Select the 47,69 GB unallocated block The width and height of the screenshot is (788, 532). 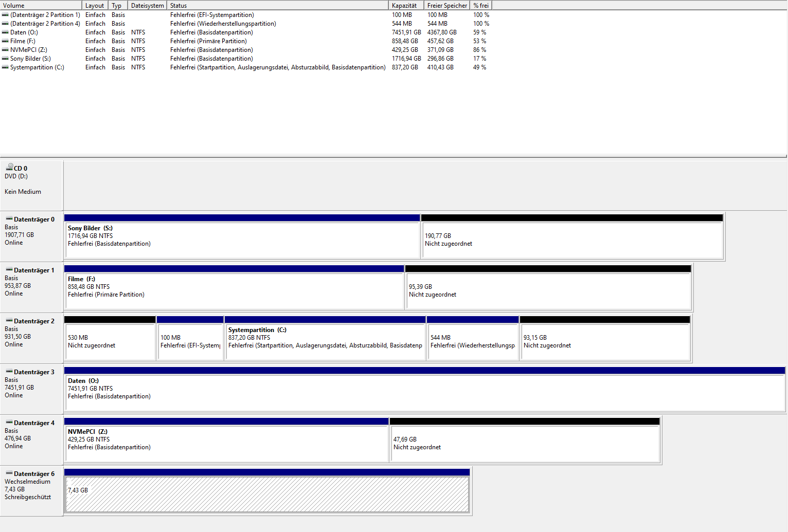[525, 440]
